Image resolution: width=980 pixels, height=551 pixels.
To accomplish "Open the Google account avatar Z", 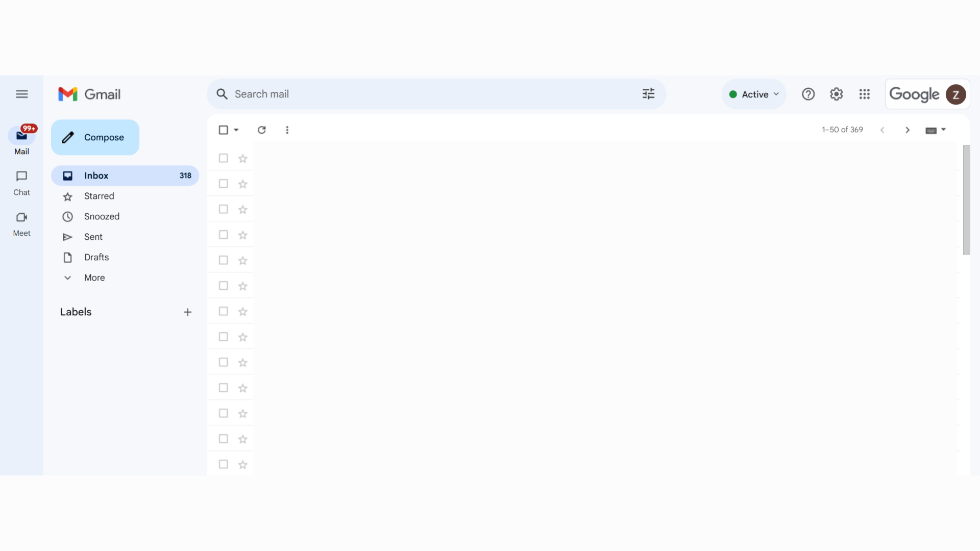I will point(955,94).
